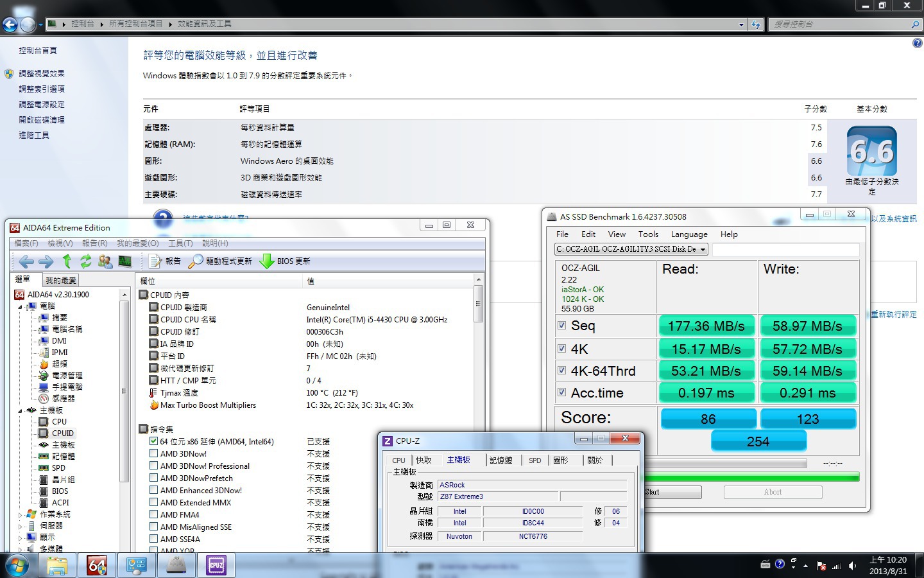The width and height of the screenshot is (924, 578).
Task: Click 驅動程式更新 driver update button
Action: (x=220, y=261)
